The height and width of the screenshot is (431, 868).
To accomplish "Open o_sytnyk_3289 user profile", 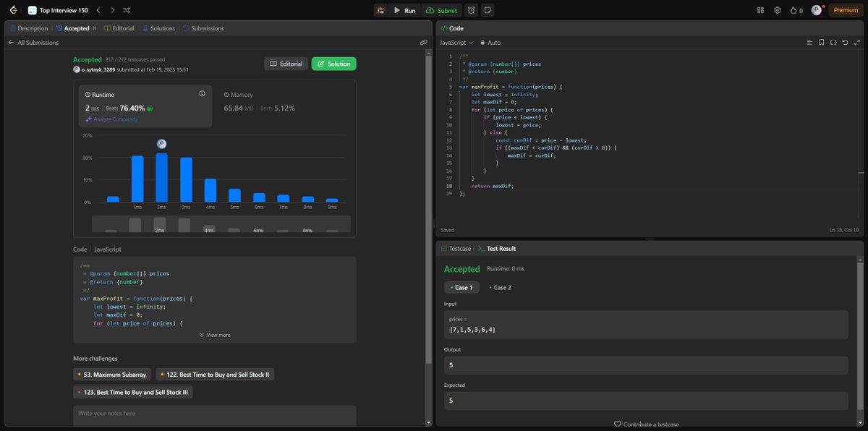I will (x=98, y=69).
